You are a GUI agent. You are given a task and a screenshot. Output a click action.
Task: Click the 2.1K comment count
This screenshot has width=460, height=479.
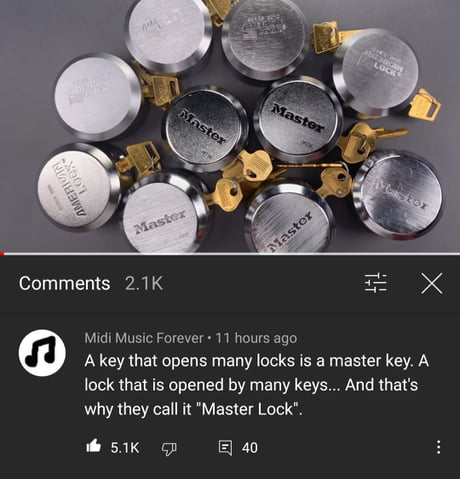(144, 283)
